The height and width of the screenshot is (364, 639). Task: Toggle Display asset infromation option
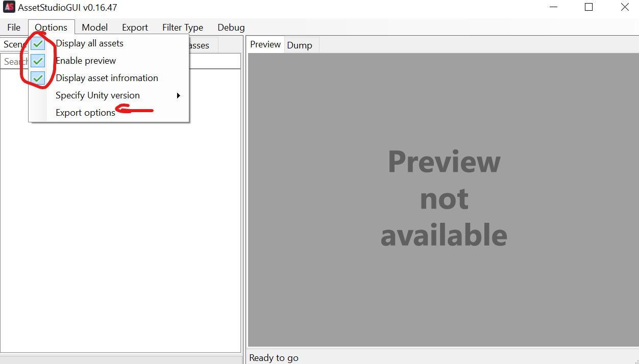click(109, 78)
